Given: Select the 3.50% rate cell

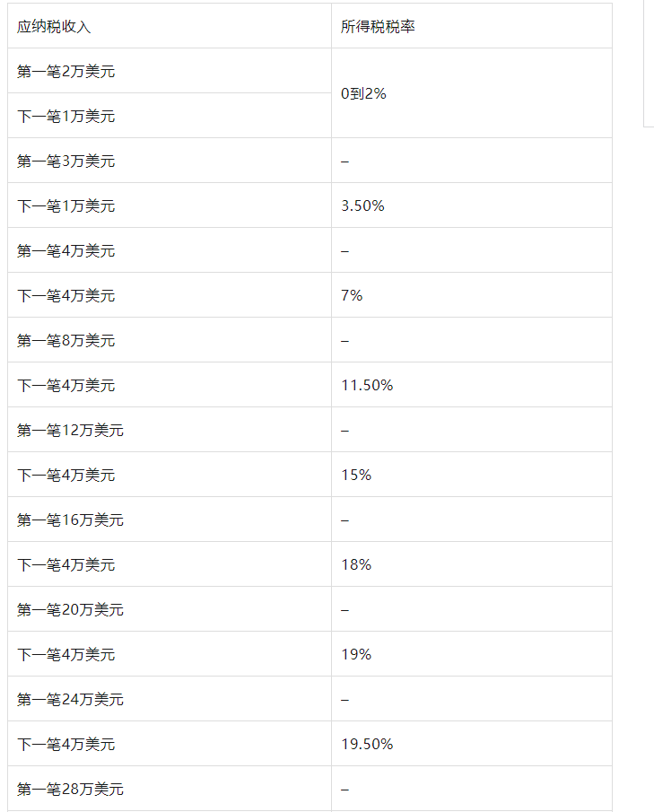Looking at the screenshot, I should tap(472, 205).
